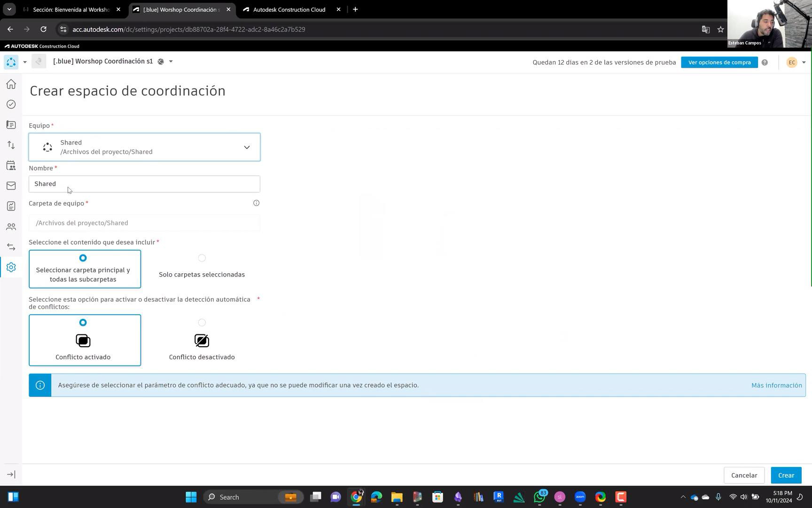Select 'Conflicto desactivado' radio option
This screenshot has height=508, width=812.
pos(202,323)
